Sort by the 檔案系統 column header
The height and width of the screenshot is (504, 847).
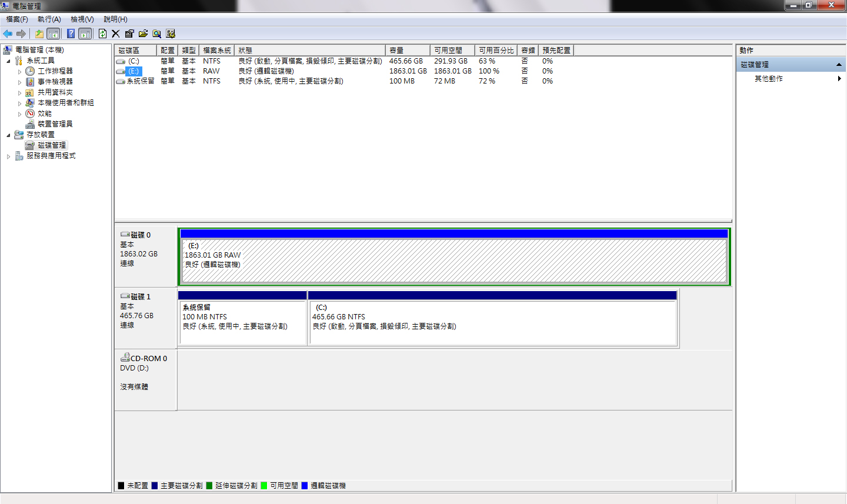point(217,51)
